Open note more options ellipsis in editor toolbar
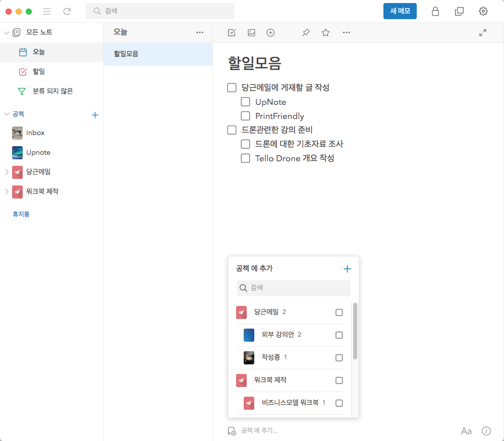Image resolution: width=504 pixels, height=441 pixels. [x=346, y=32]
